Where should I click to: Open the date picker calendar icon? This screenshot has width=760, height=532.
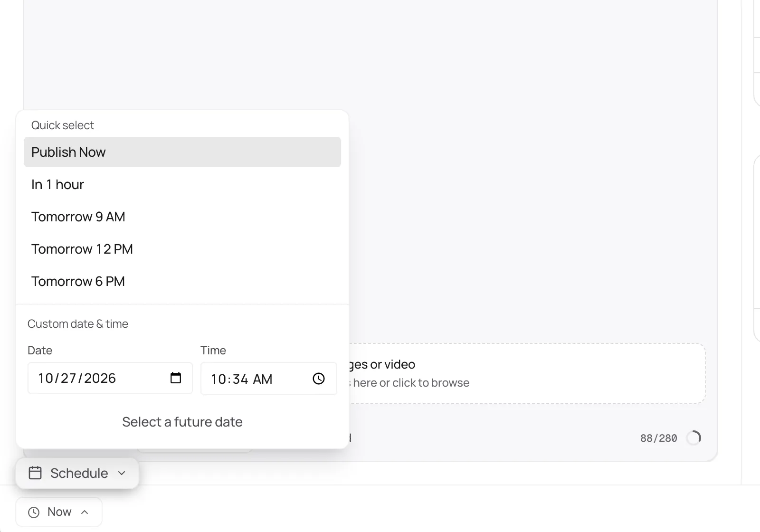176,378
